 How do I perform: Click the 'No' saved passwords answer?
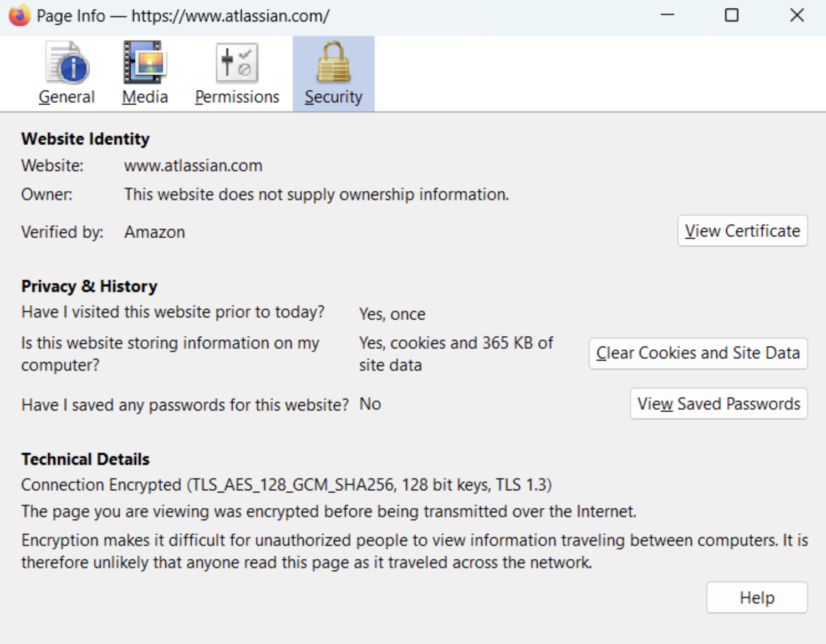coord(370,404)
